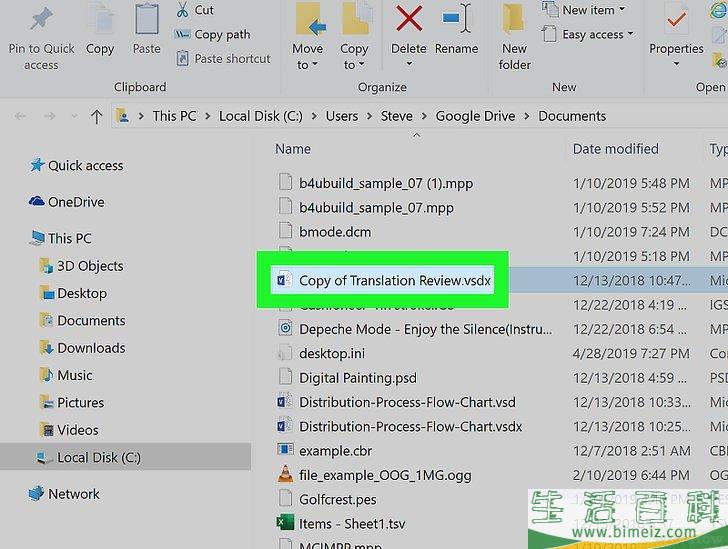Click the New folder icon
Screen dimensions: 728x549
tap(514, 20)
